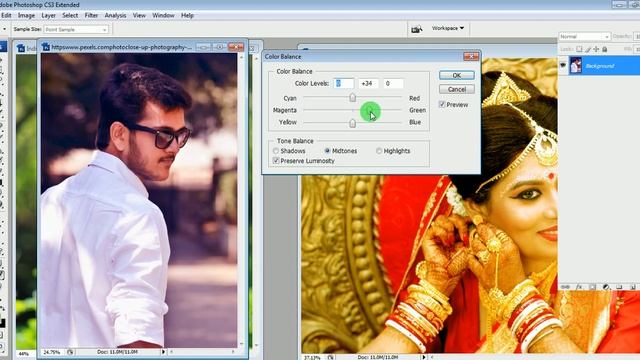640x360 pixels.
Task: Open layer style fx icon
Action: [x=579, y=287]
